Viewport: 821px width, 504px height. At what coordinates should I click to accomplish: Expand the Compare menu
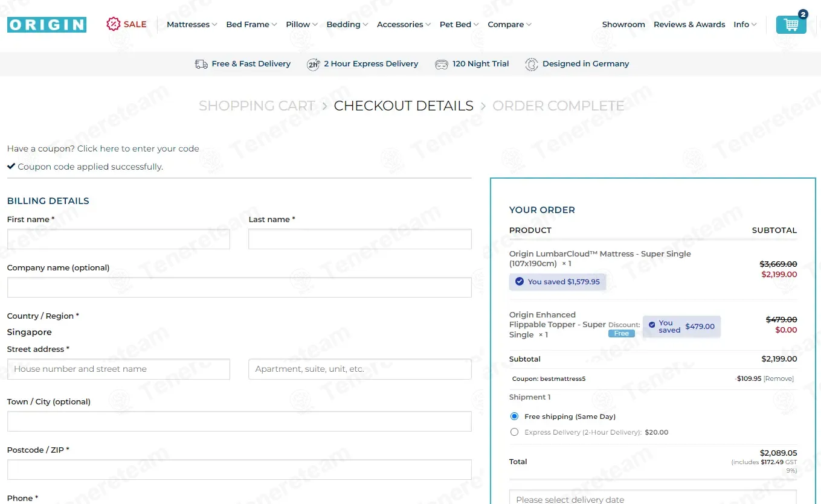click(x=509, y=25)
